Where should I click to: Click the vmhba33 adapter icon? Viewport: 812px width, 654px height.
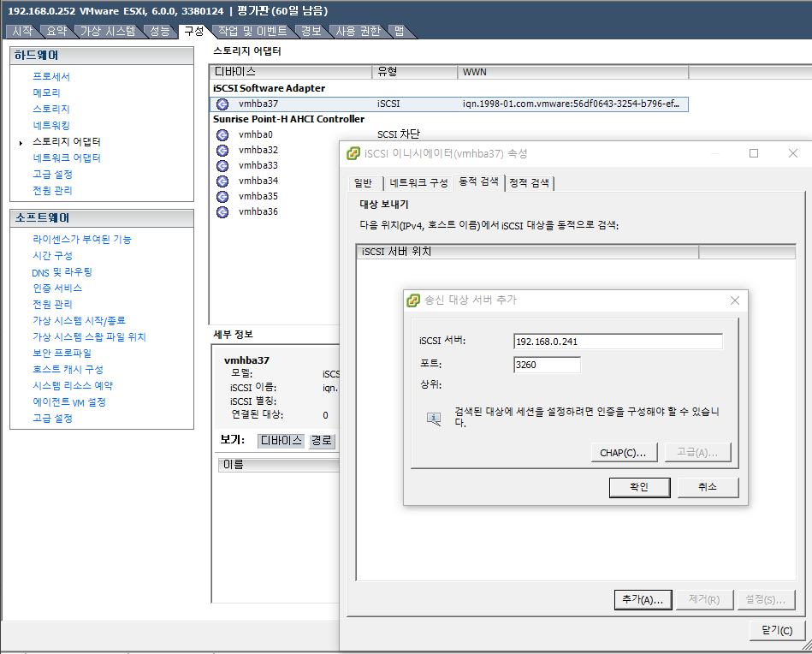click(x=222, y=165)
